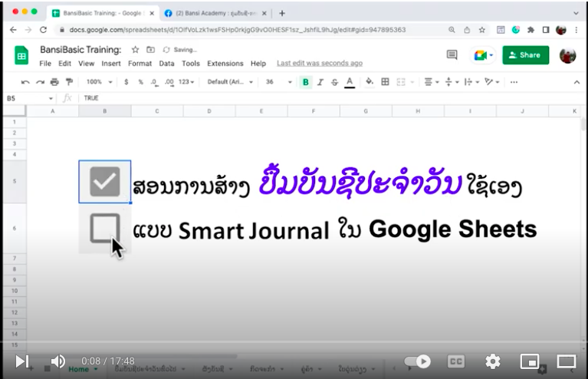Toggle bold formatting
This screenshot has width=588, height=379.
coord(306,82)
